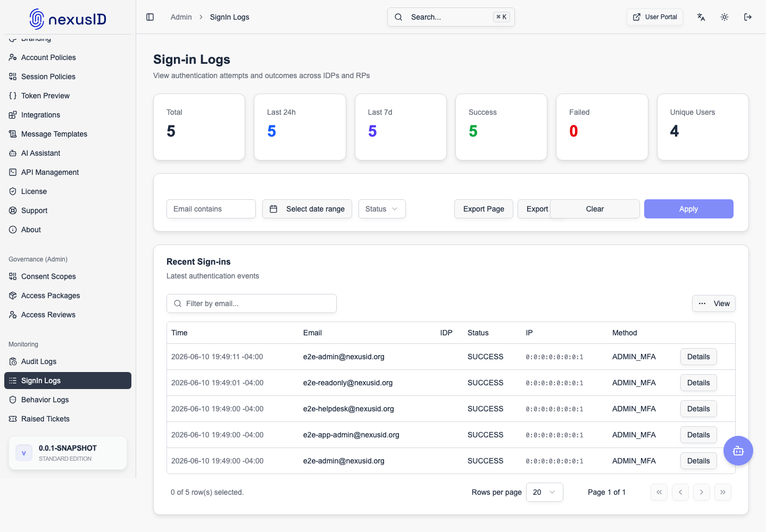Open the Rows per page dropdown
Image resolution: width=766 pixels, height=532 pixels.
[x=544, y=492]
